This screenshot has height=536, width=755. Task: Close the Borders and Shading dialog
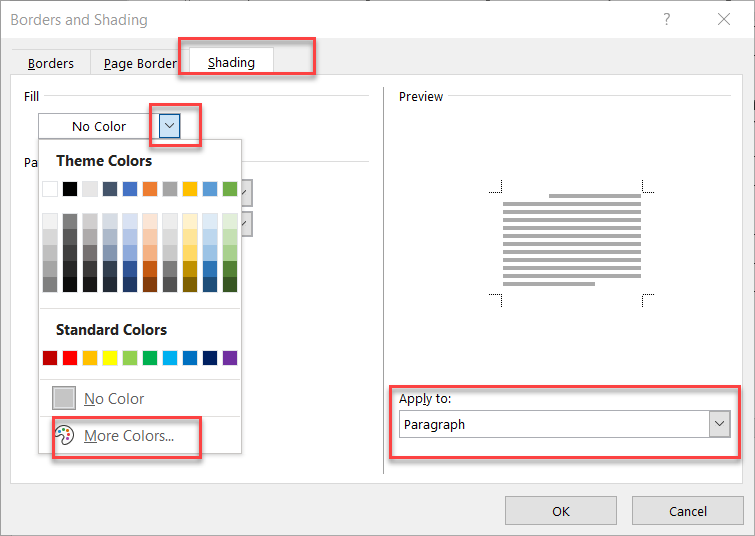724,19
